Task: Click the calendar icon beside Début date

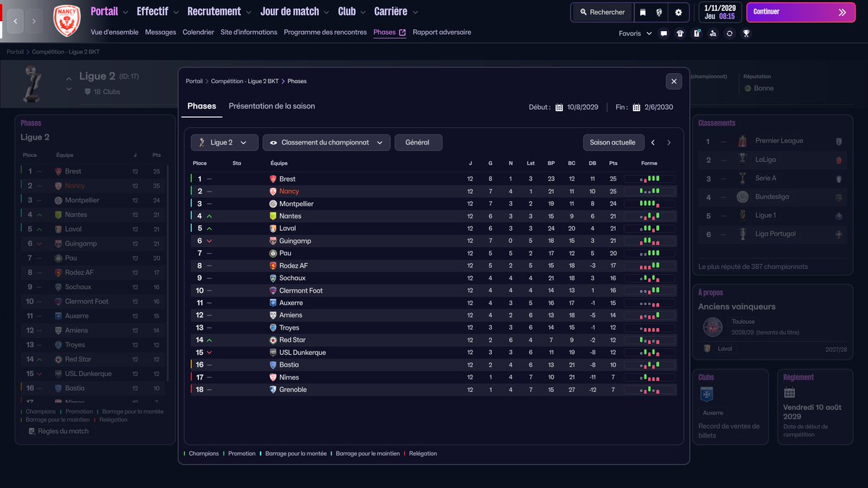Action: point(559,107)
